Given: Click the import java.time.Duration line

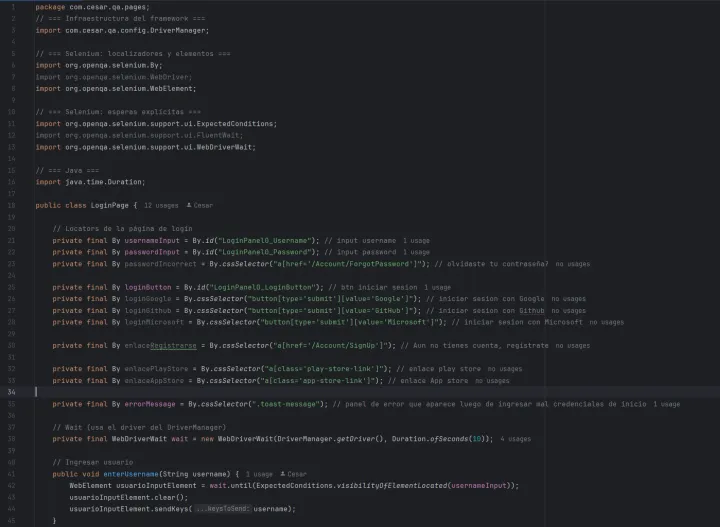Looking at the screenshot, I should pyautogui.click(x=90, y=182).
